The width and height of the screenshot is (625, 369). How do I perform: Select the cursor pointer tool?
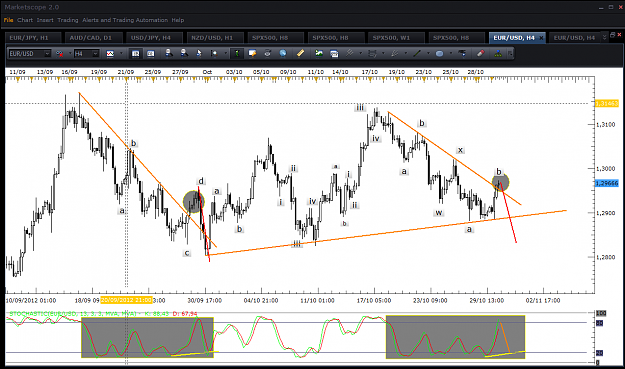(199, 53)
